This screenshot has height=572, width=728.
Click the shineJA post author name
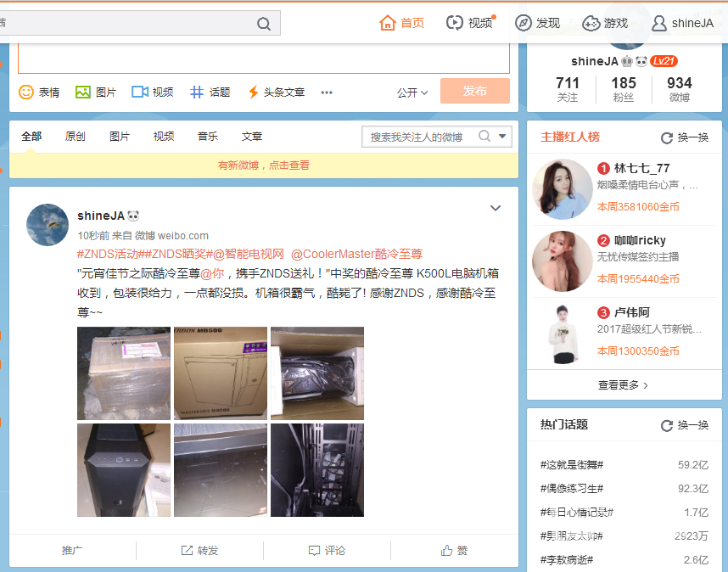point(101,216)
